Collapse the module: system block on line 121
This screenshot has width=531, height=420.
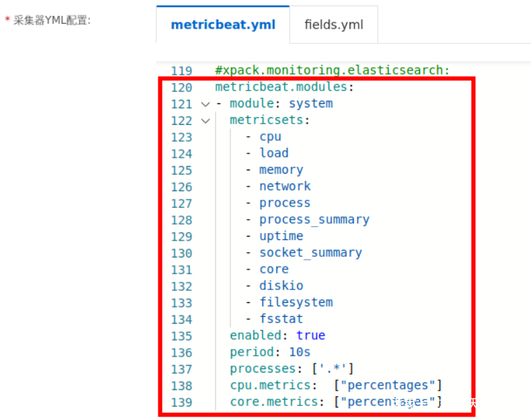pos(206,104)
